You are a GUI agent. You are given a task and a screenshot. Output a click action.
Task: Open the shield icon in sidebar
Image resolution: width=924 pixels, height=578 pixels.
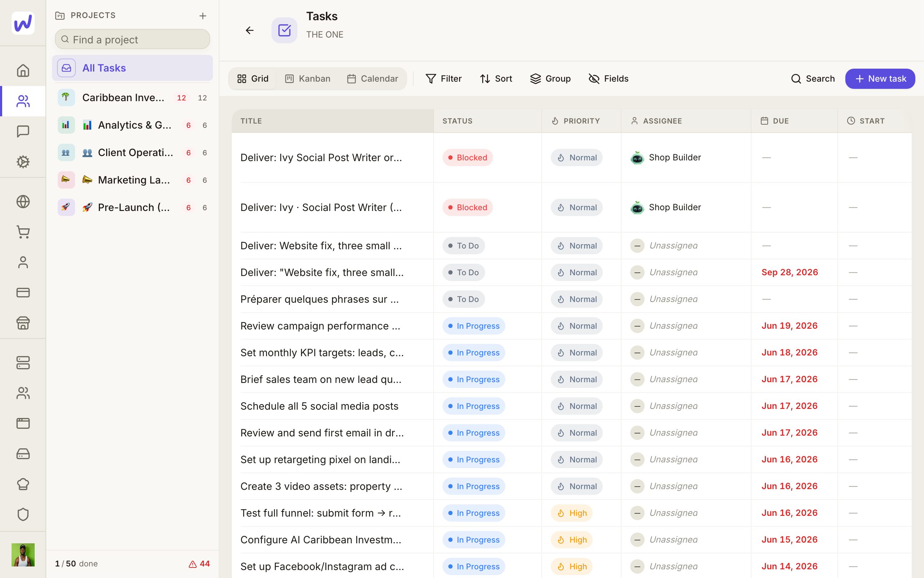pyautogui.click(x=23, y=514)
